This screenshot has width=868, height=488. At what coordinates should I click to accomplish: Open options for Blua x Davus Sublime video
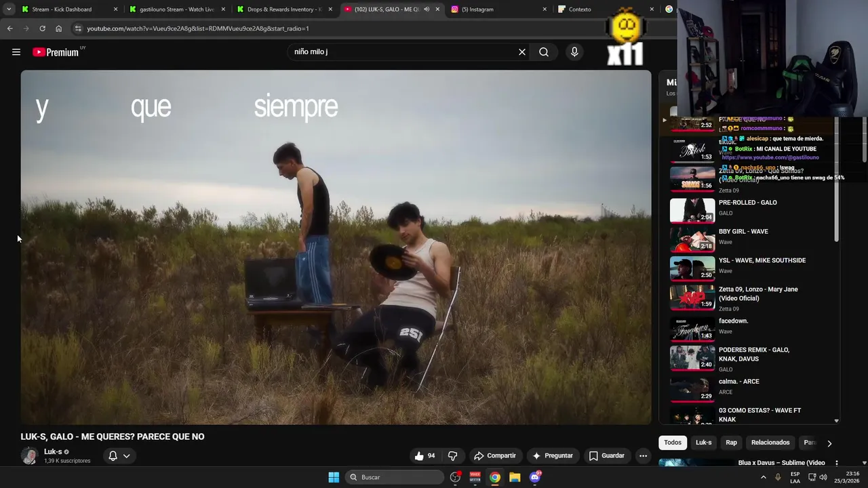pos(836,463)
